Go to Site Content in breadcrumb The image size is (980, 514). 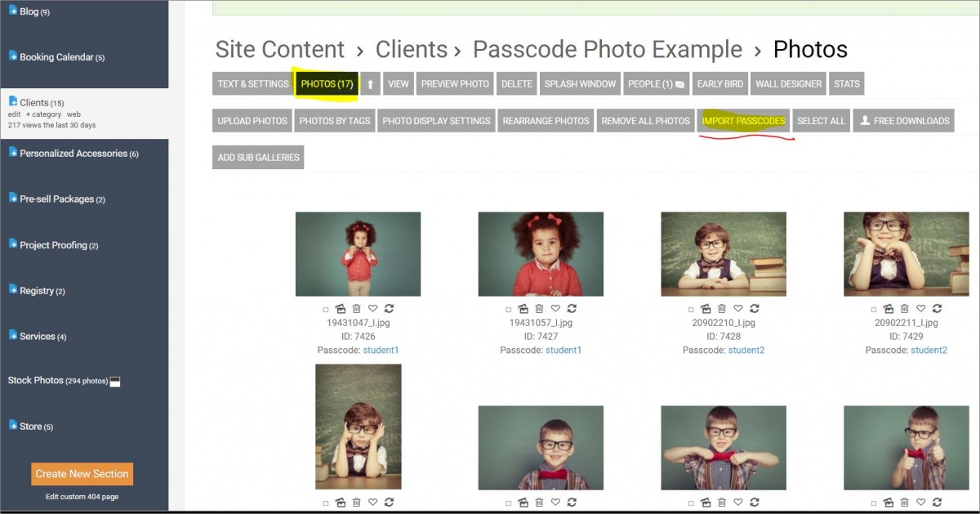coord(280,50)
